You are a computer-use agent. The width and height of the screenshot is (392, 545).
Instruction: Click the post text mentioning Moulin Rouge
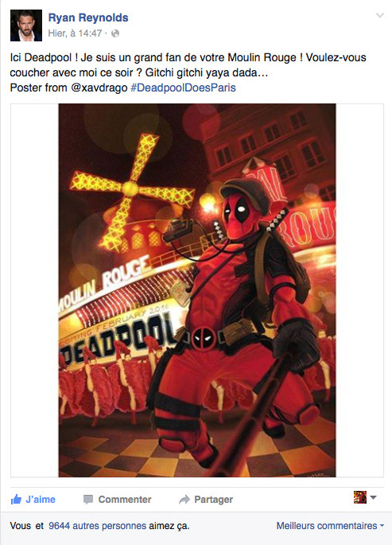point(188,64)
